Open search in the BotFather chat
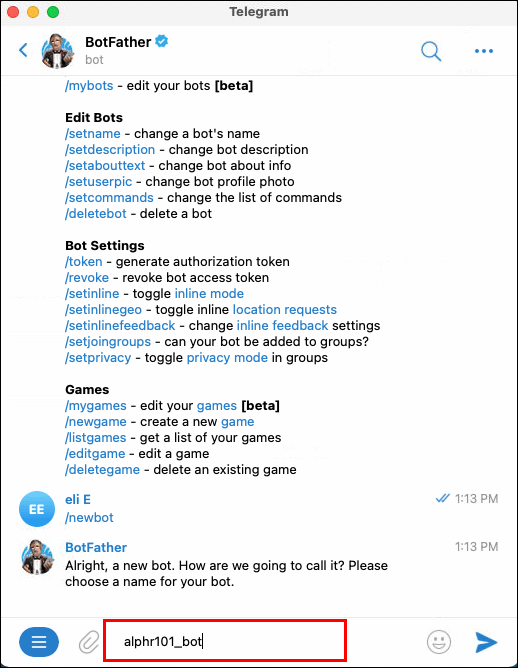The width and height of the screenshot is (518, 668). click(431, 51)
